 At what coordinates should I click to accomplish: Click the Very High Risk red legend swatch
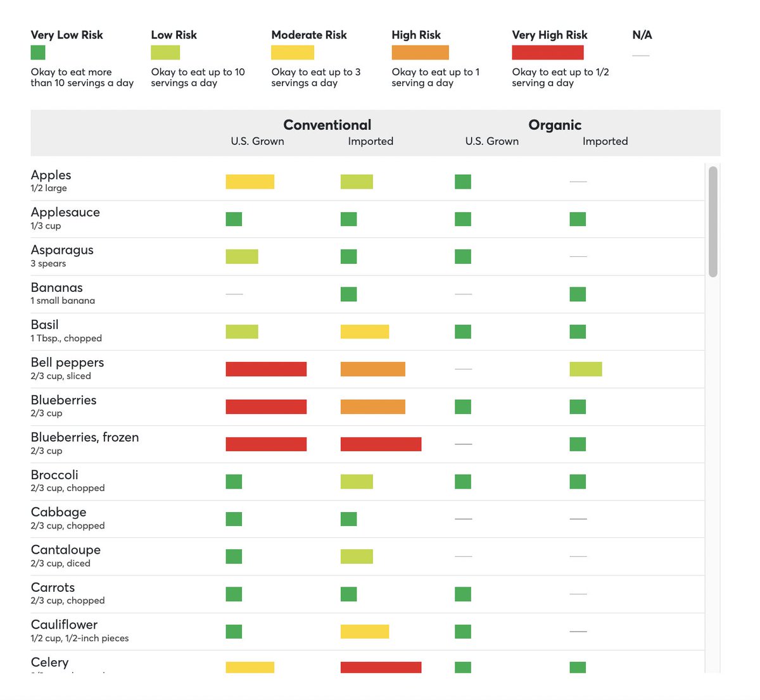point(547,53)
